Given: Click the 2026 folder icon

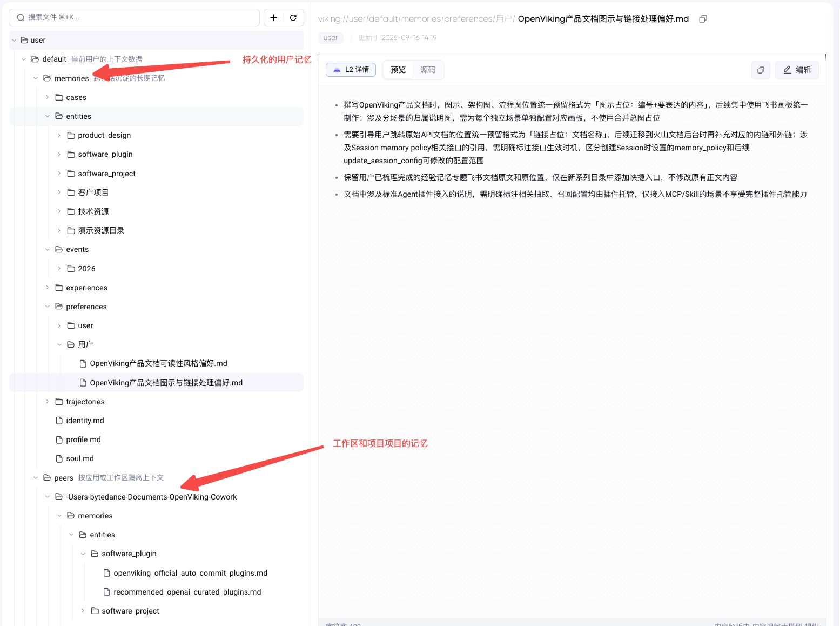Looking at the screenshot, I should 71,269.
